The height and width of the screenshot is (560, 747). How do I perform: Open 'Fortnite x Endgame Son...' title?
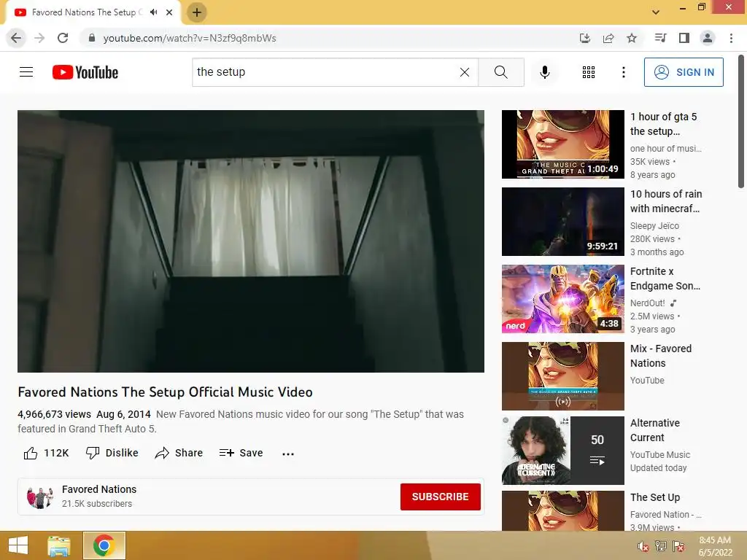pyautogui.click(x=665, y=278)
